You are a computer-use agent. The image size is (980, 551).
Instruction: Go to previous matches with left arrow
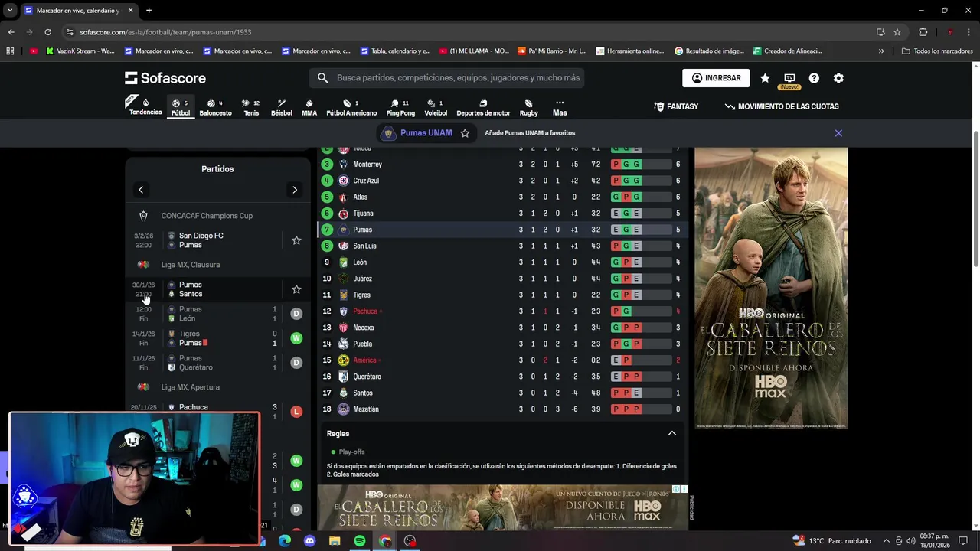pyautogui.click(x=141, y=190)
